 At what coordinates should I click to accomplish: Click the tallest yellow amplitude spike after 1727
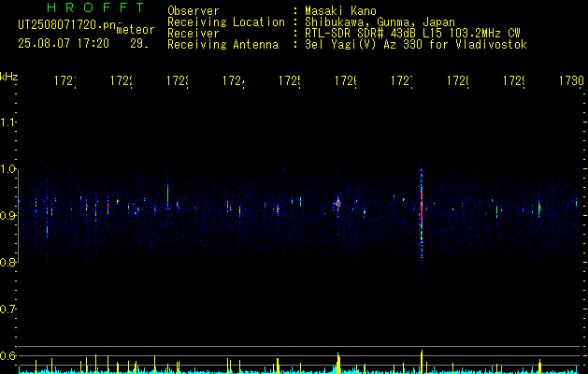[x=422, y=362]
